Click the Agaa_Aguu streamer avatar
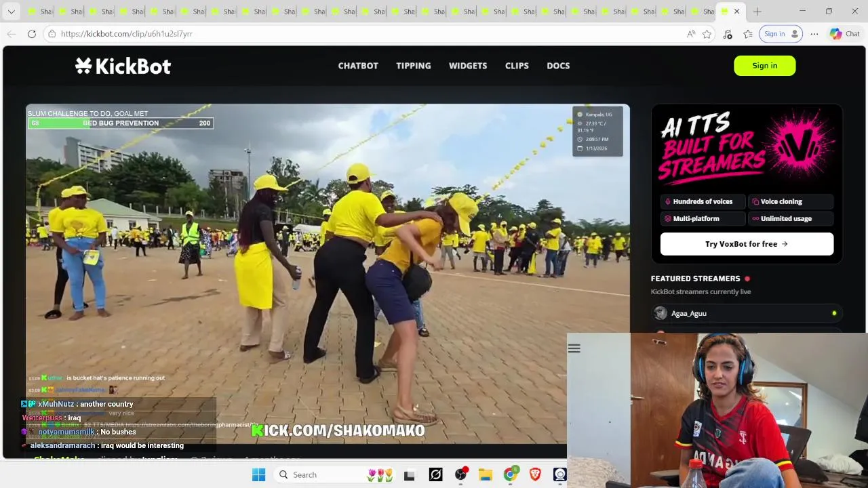The image size is (868, 488). (660, 313)
